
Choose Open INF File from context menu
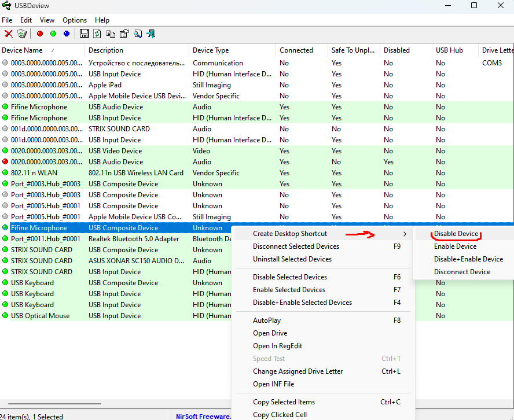[323, 384]
